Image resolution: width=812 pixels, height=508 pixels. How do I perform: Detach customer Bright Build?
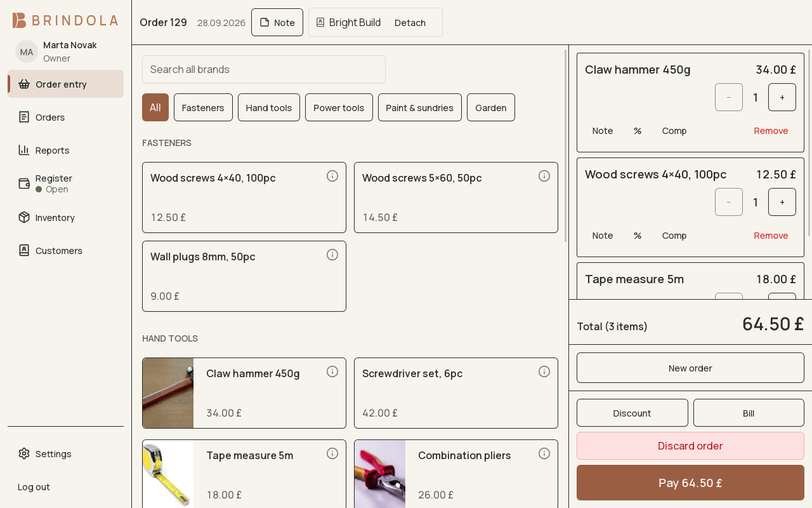[410, 22]
